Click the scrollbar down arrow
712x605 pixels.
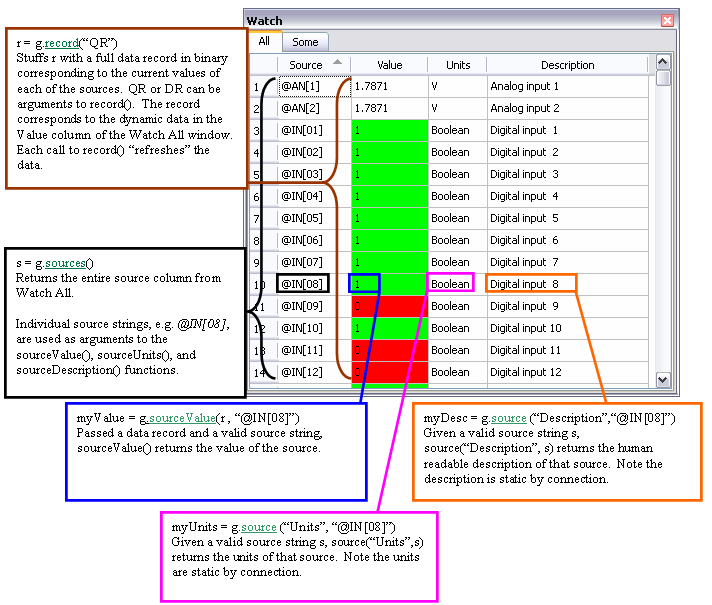point(663,379)
